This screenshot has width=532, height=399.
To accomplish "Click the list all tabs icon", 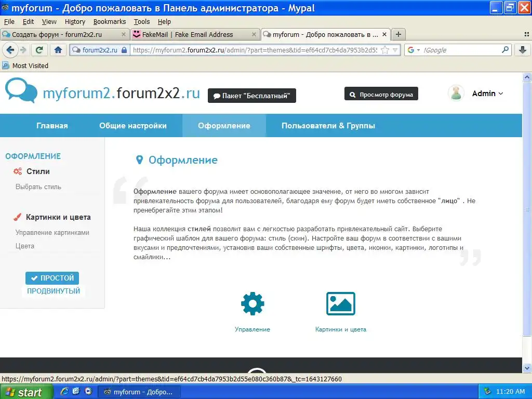I will [x=527, y=34].
